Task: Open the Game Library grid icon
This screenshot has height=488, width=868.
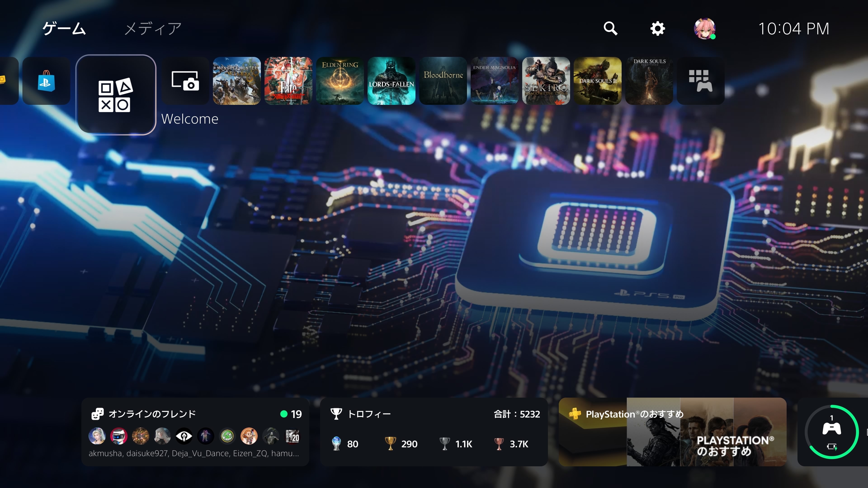Action: [701, 81]
